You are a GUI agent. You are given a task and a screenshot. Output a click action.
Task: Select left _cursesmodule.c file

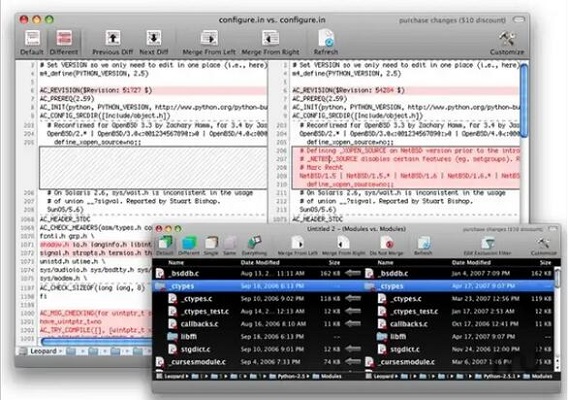point(197,362)
